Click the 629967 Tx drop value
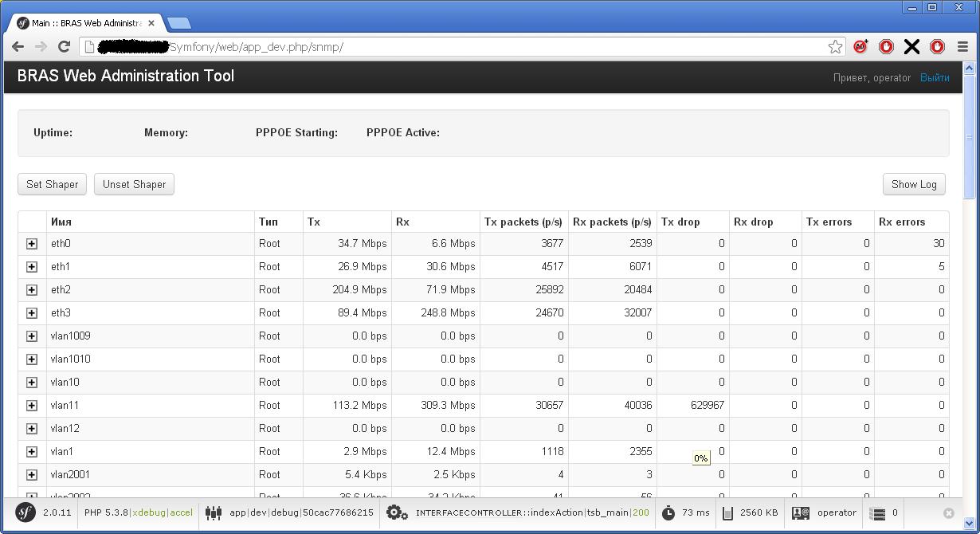The height and width of the screenshot is (534, 980). coord(708,406)
